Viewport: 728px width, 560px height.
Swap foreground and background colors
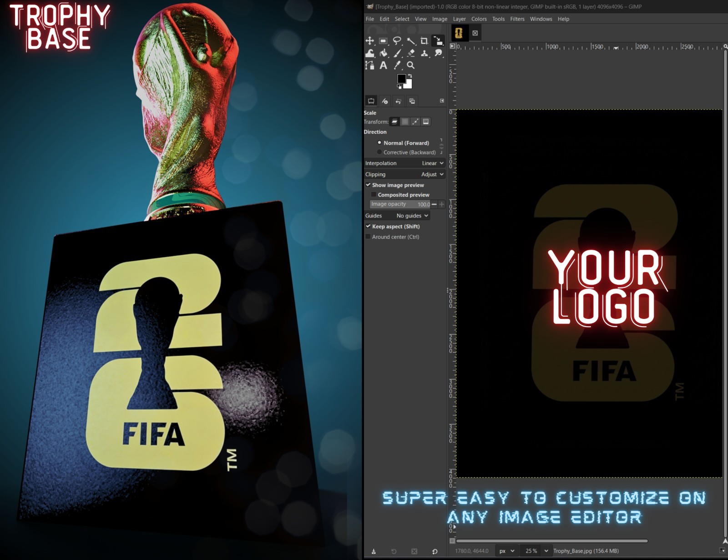(x=409, y=76)
